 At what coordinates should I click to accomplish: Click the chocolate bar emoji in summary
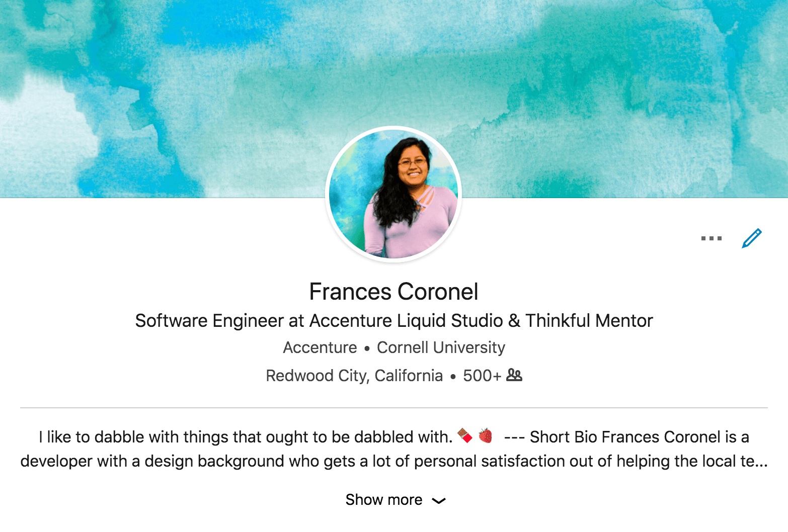(x=464, y=435)
